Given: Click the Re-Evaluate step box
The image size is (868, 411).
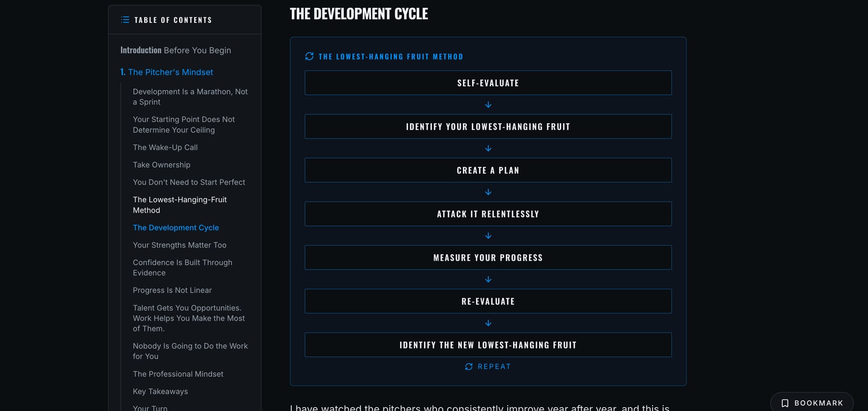Looking at the screenshot, I should click(x=488, y=301).
